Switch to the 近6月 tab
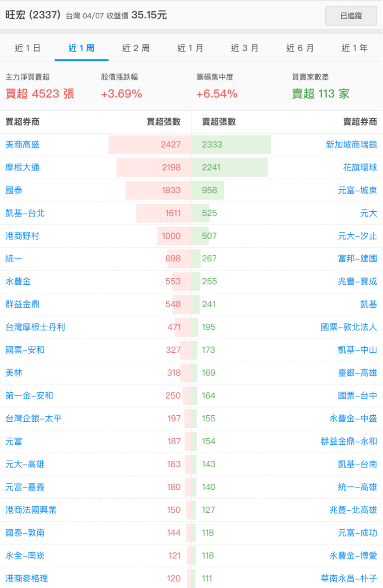The height and width of the screenshot is (588, 383). [x=300, y=47]
